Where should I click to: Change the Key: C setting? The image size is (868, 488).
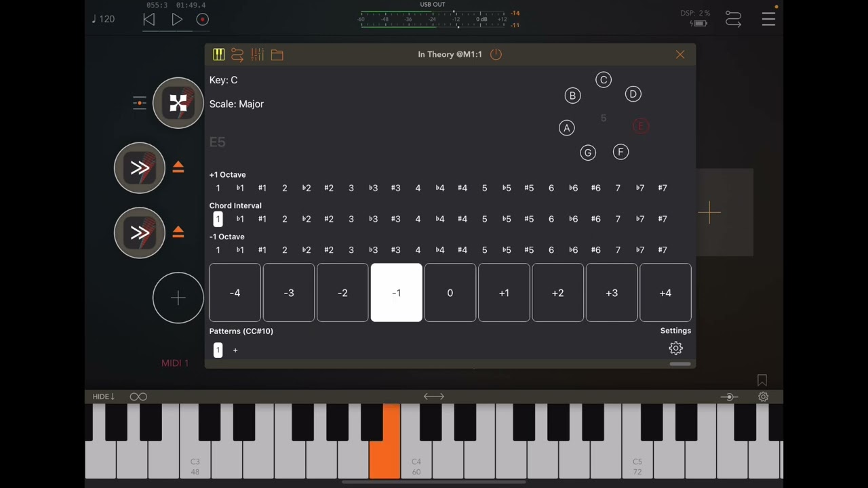(223, 80)
